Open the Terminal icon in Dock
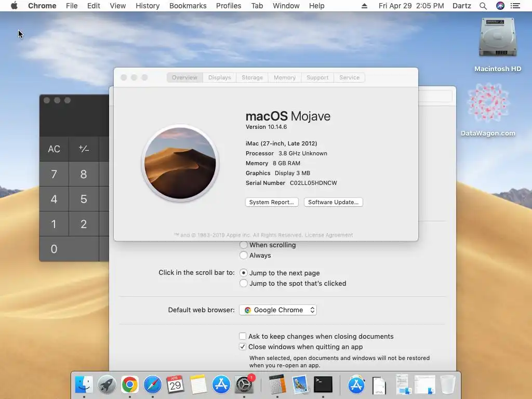The height and width of the screenshot is (399, 532). point(323,385)
